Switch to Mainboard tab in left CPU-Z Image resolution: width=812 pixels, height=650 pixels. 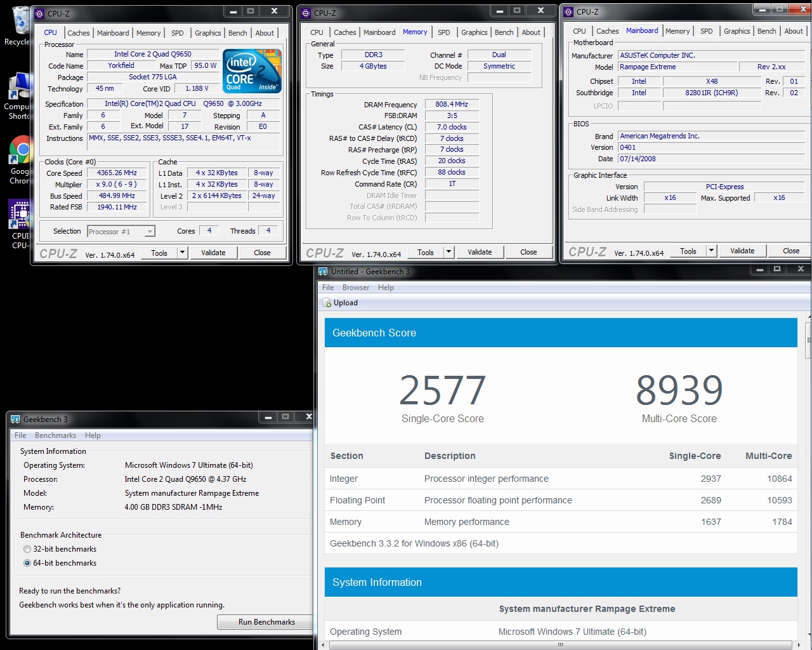(x=113, y=33)
